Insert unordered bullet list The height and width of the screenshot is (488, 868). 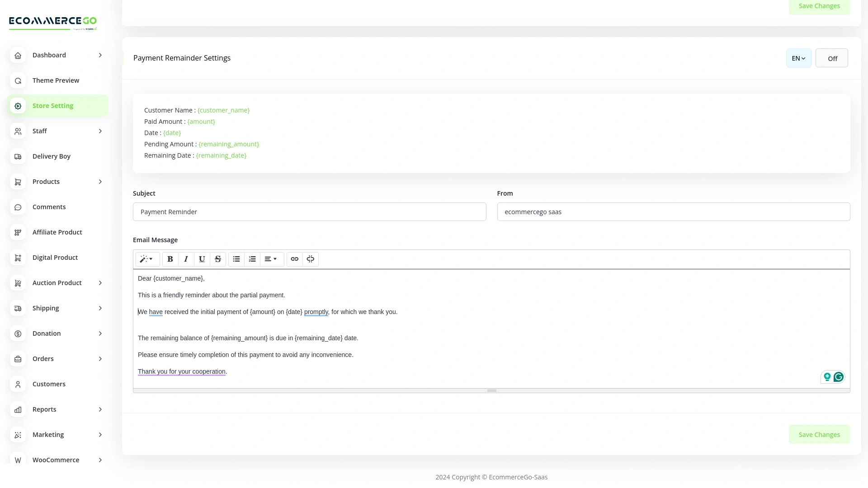coord(236,259)
